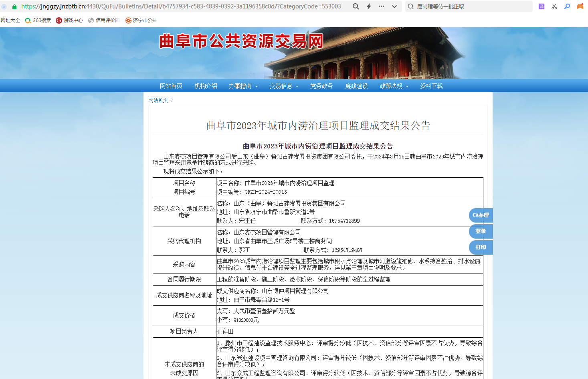The image size is (588, 379).
Task: Click the blue search extension icon
Action: pos(567,6)
